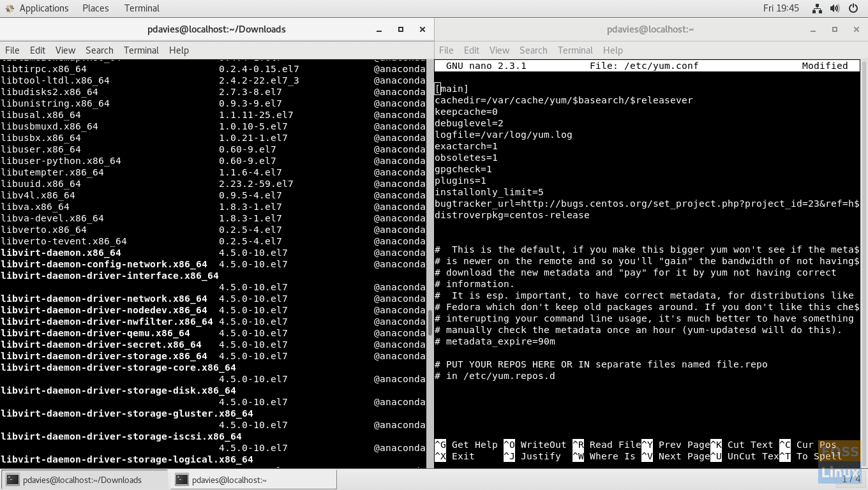Click the distroverpkg=centos-release line
This screenshot has width=868, height=490.
pos(512,215)
